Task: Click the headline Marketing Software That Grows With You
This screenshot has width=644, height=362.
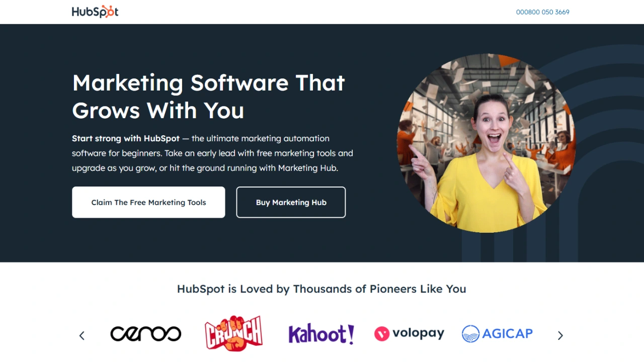Action: click(x=208, y=97)
